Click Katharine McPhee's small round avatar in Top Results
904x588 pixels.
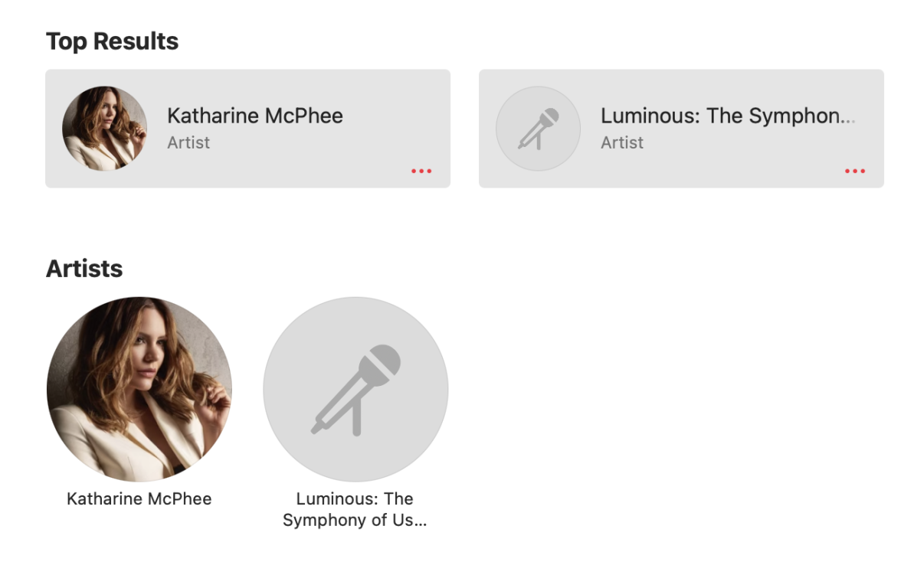point(104,129)
